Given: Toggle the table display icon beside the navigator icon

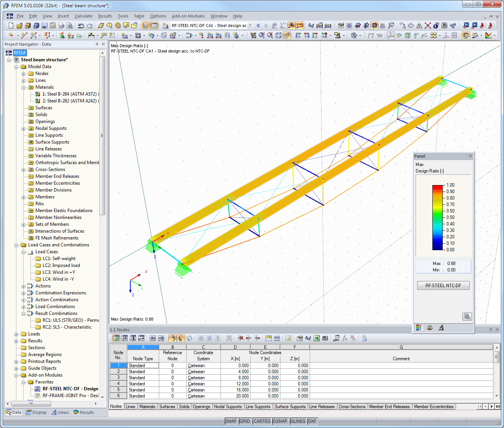Looking at the screenshot, I should click(154, 26).
